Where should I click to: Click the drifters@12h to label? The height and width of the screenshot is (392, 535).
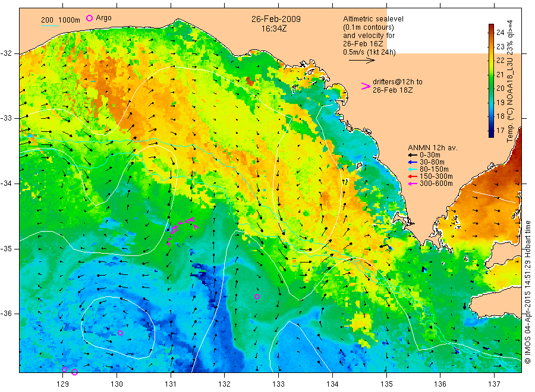tap(398, 82)
